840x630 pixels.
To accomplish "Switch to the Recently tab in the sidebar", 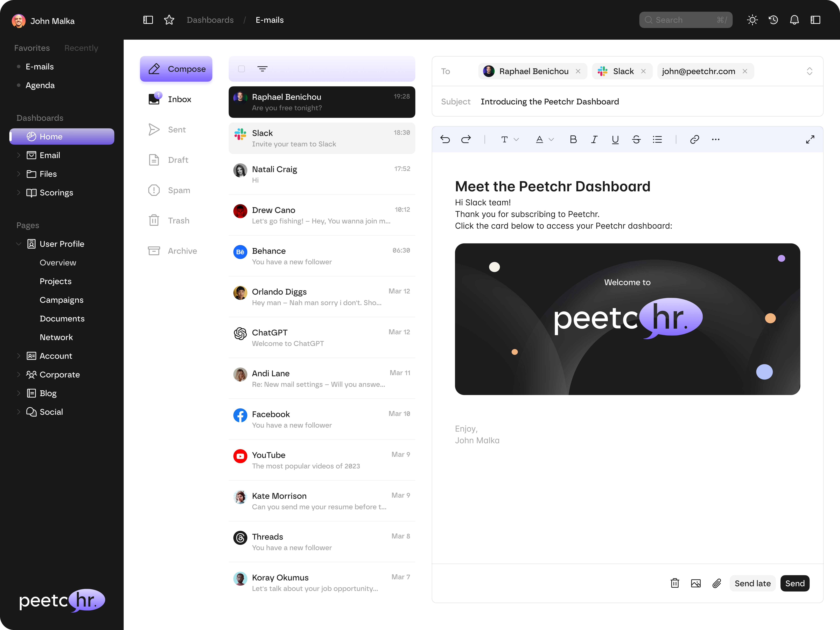I will click(x=81, y=48).
